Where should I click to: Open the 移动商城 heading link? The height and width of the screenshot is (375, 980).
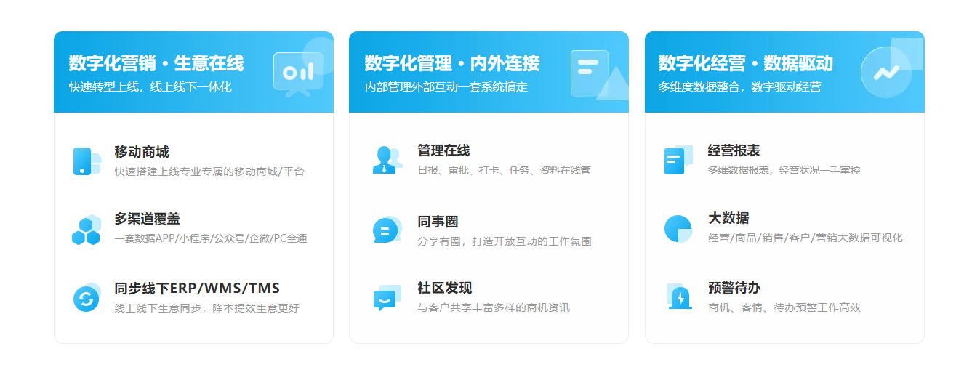(142, 152)
